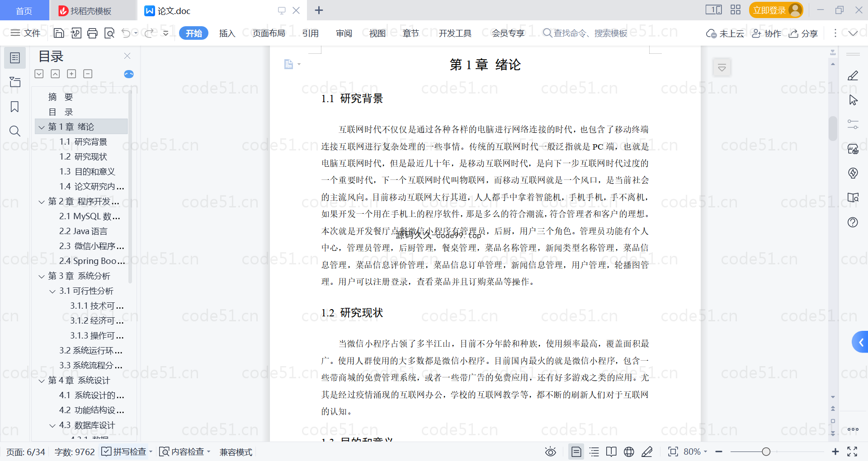Toggle 拼写检查 in status bar
Viewport: 868px width, 461px height.
[x=127, y=452]
